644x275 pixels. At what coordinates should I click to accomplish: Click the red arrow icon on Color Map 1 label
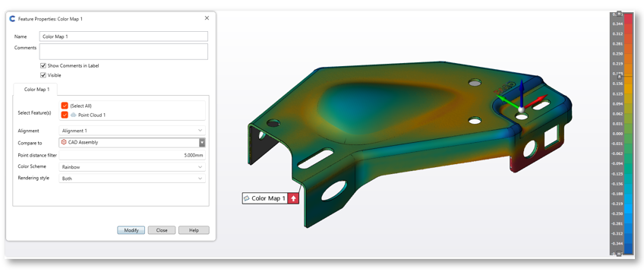point(293,198)
